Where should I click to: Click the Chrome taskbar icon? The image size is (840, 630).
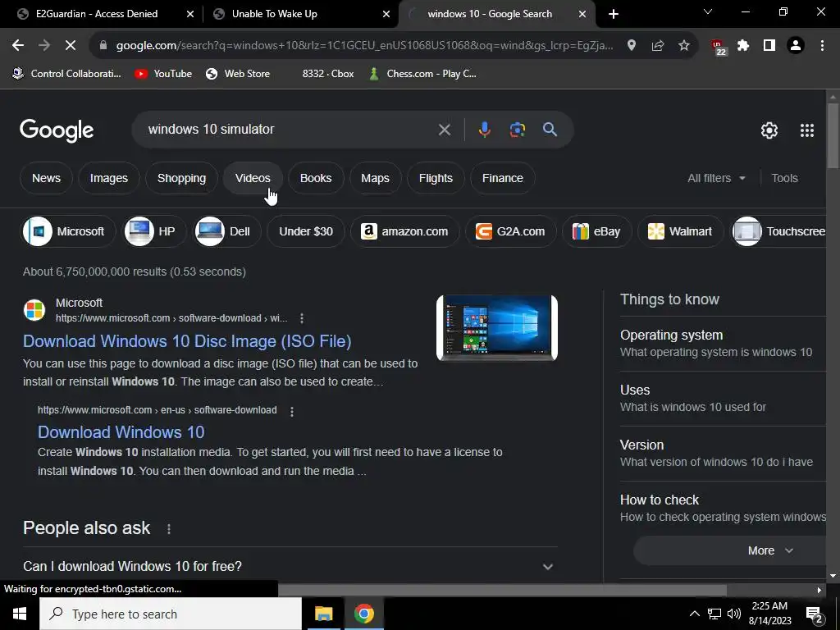(363, 614)
